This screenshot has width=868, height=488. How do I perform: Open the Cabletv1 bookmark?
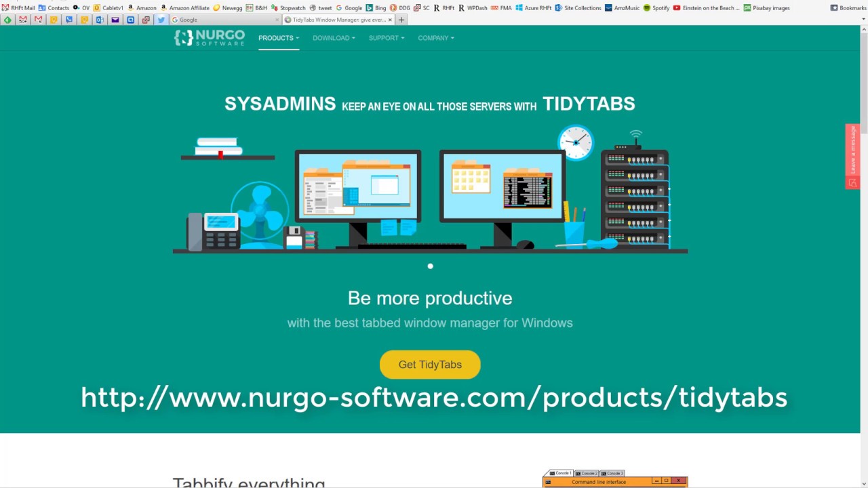tap(108, 7)
